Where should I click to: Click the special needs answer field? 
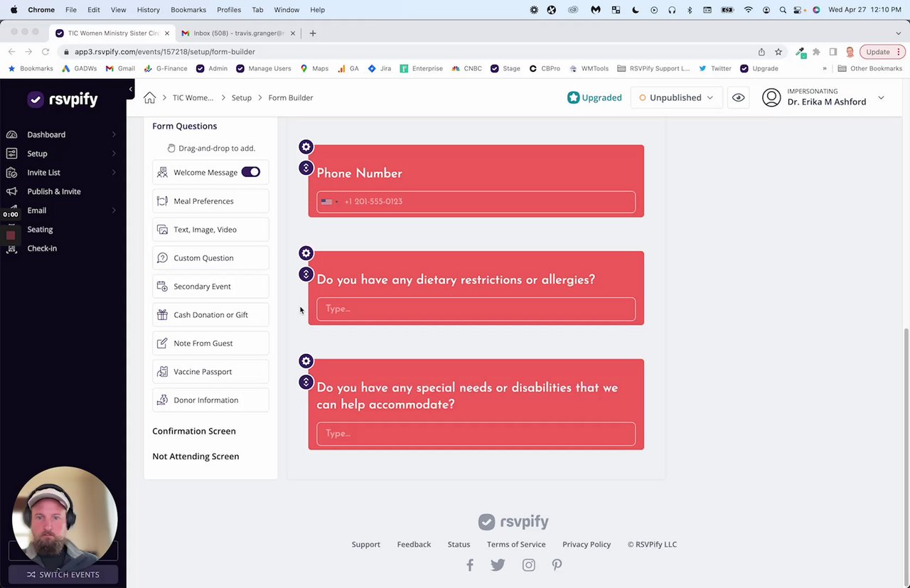pos(476,434)
